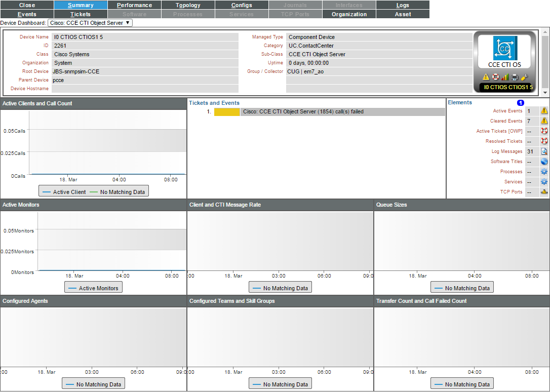Open the Tickets tab in the navigation bar
Image resolution: width=550 pixels, height=392 pixels.
81,14
